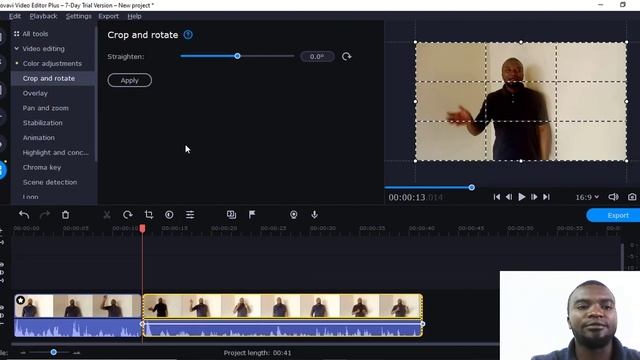
Task: Select Color adjustments tool
Action: pyautogui.click(x=52, y=64)
